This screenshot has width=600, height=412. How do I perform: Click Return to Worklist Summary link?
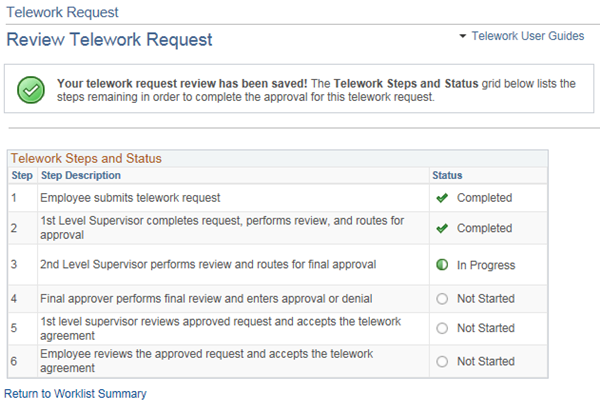click(x=75, y=394)
